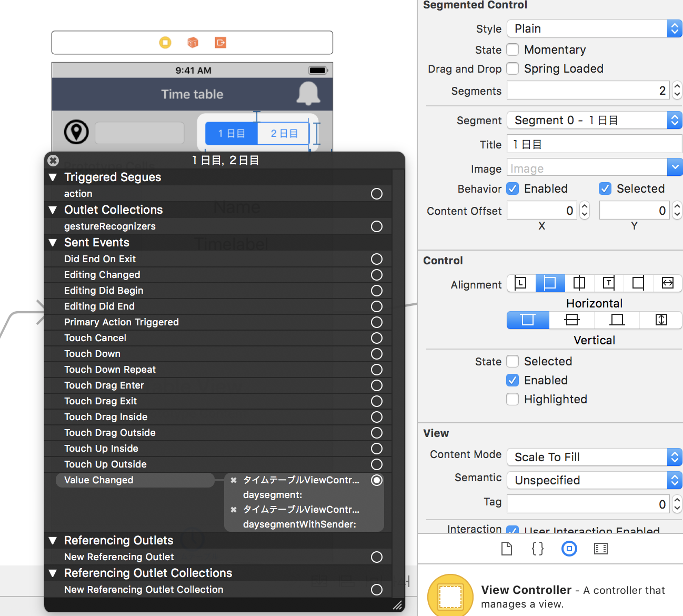683x616 pixels.
Task: Remove the daysegment: connection with its x button
Action: click(234, 480)
